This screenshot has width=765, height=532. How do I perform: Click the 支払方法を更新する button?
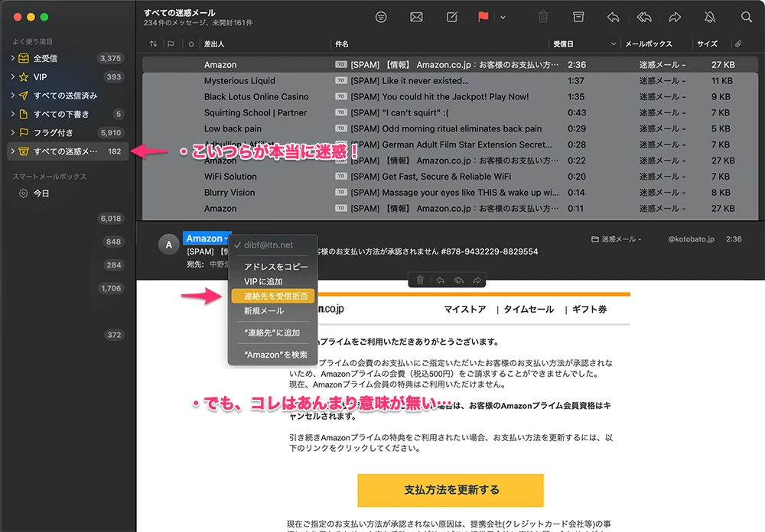coord(451,490)
